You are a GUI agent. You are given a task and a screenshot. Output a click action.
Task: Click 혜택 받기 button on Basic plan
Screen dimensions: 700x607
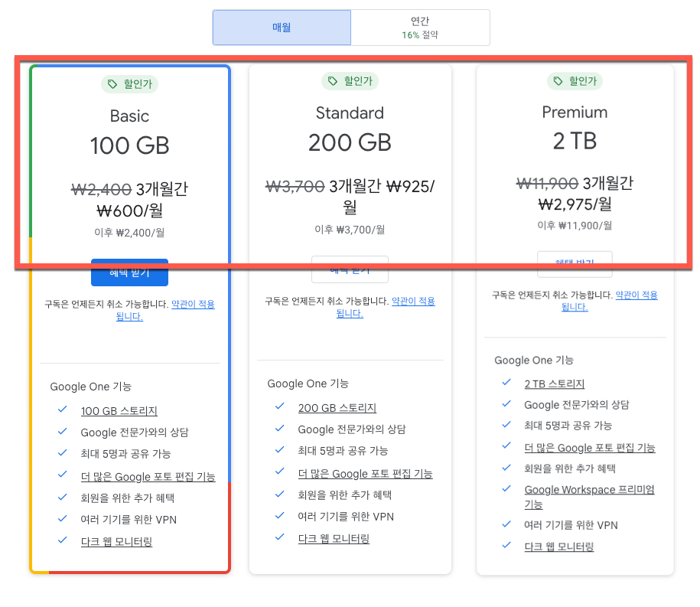pyautogui.click(x=129, y=272)
